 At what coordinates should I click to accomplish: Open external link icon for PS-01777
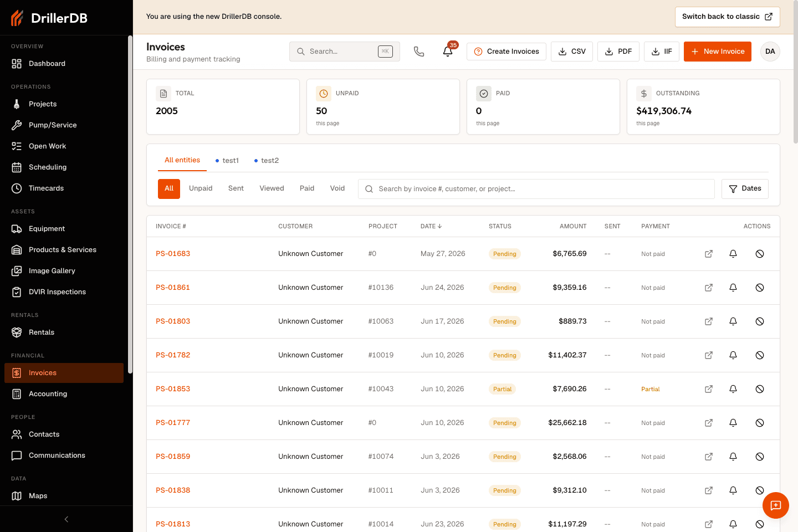click(709, 423)
